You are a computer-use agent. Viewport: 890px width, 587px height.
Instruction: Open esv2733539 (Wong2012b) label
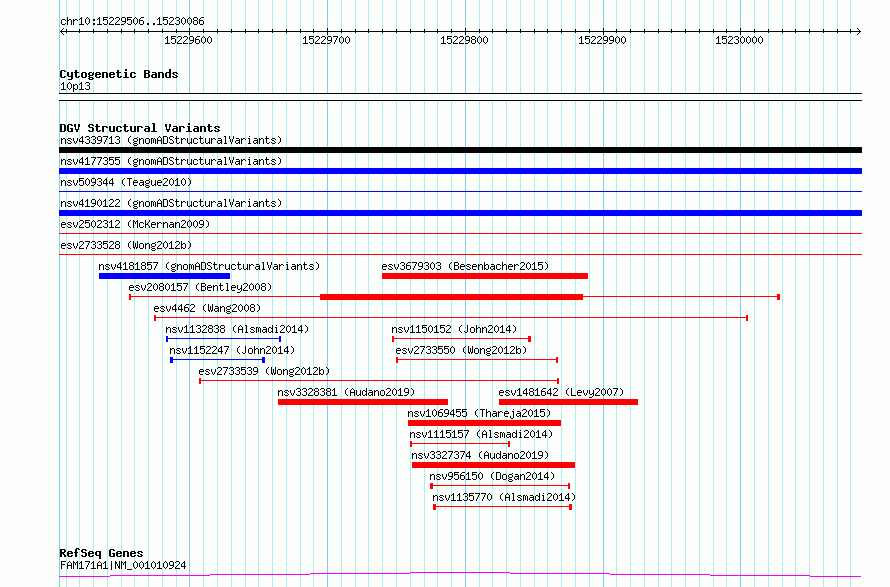tap(264, 371)
